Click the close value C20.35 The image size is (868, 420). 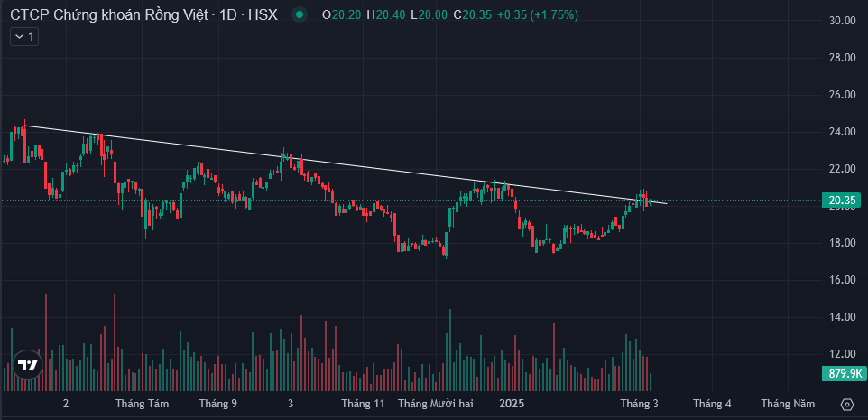(472, 15)
